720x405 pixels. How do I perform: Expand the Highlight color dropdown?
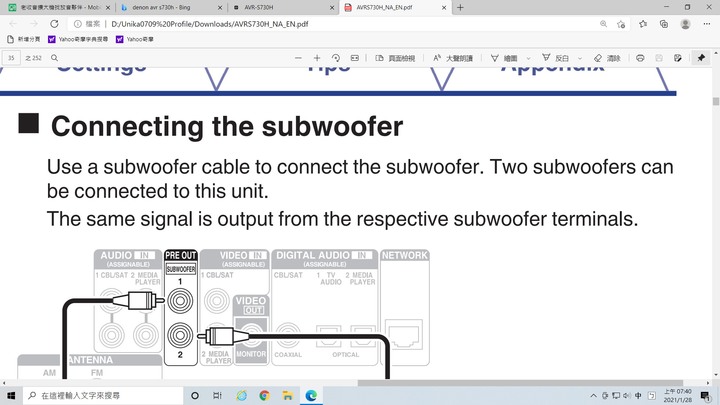click(579, 58)
